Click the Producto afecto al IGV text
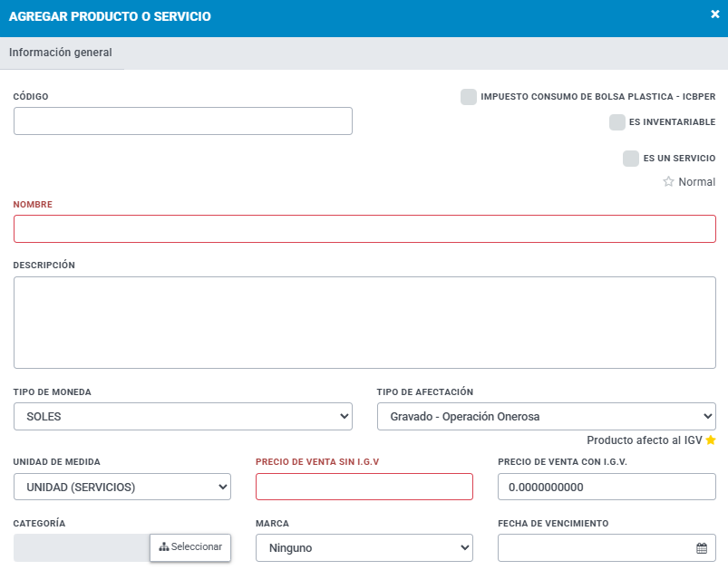This screenshot has width=728, height=570. 645,440
